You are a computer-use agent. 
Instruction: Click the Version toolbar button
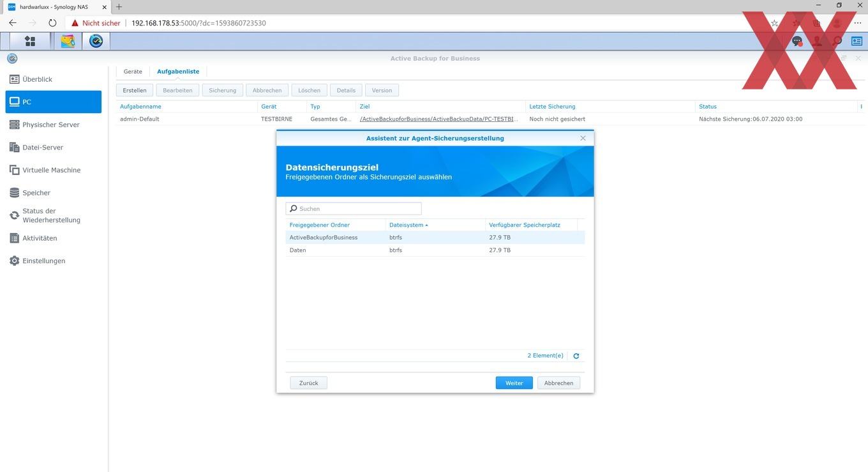point(382,90)
